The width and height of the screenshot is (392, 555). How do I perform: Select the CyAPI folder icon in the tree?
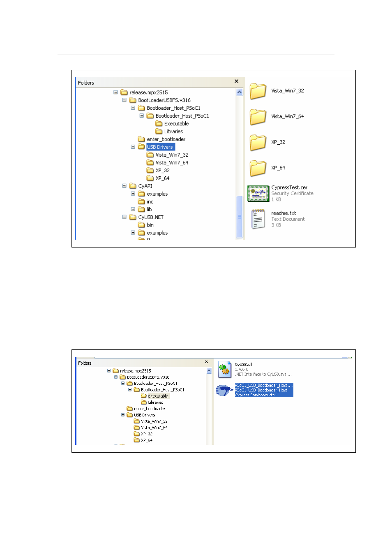pos(133,186)
